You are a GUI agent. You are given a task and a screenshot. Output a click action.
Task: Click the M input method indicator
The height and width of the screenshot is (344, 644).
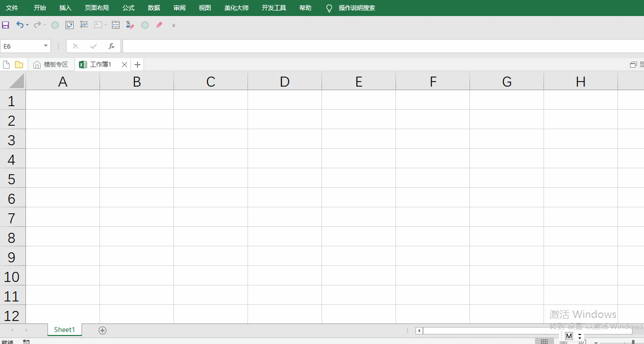tap(569, 336)
